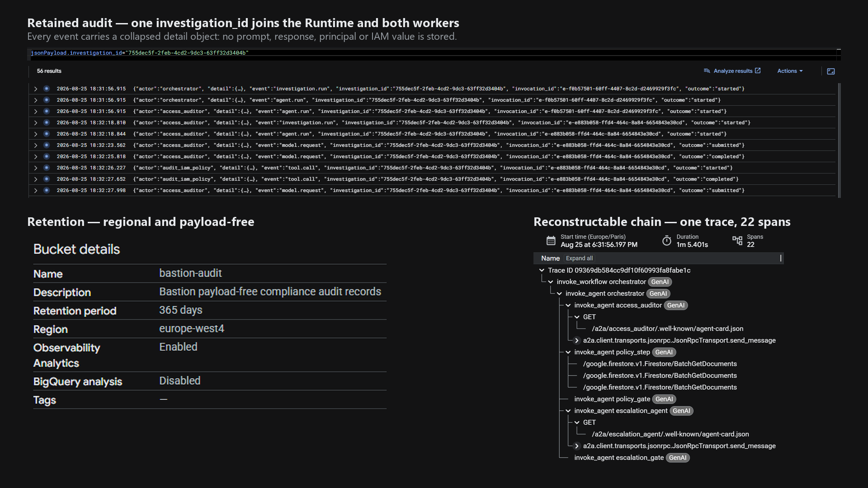Image resolution: width=868 pixels, height=488 pixels.
Task: Click the 365 days retention value
Action: (180, 310)
